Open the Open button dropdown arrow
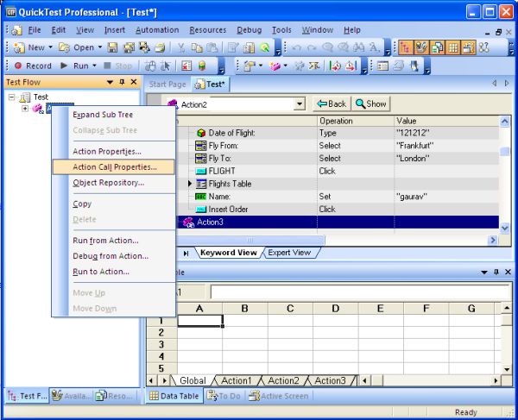The image size is (518, 420). (100, 47)
